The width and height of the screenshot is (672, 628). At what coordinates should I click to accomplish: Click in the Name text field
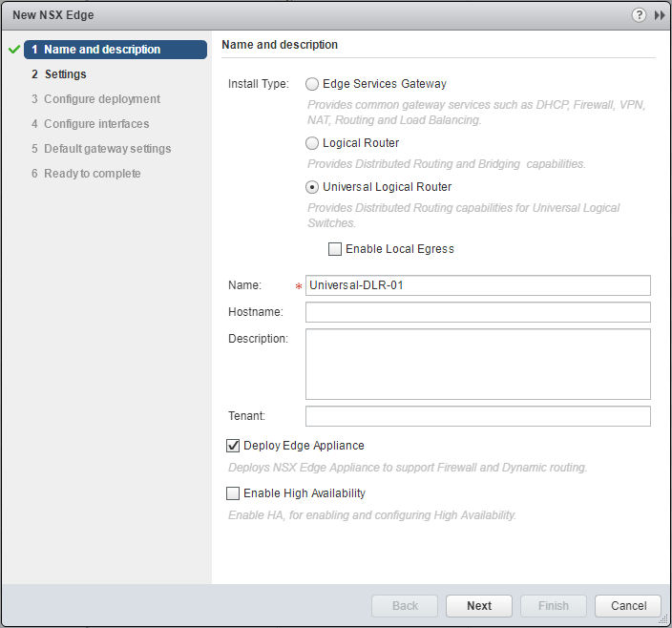pos(477,285)
